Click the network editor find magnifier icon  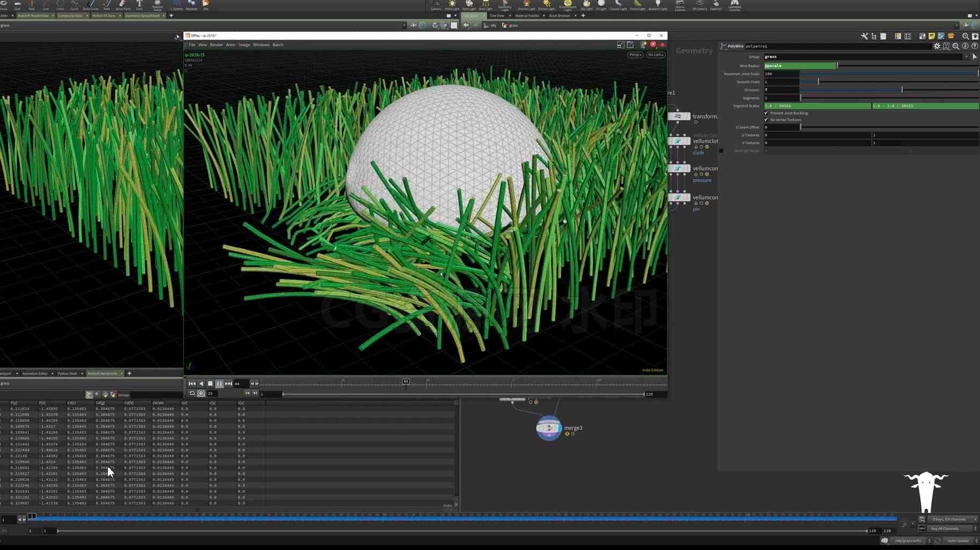tap(965, 36)
